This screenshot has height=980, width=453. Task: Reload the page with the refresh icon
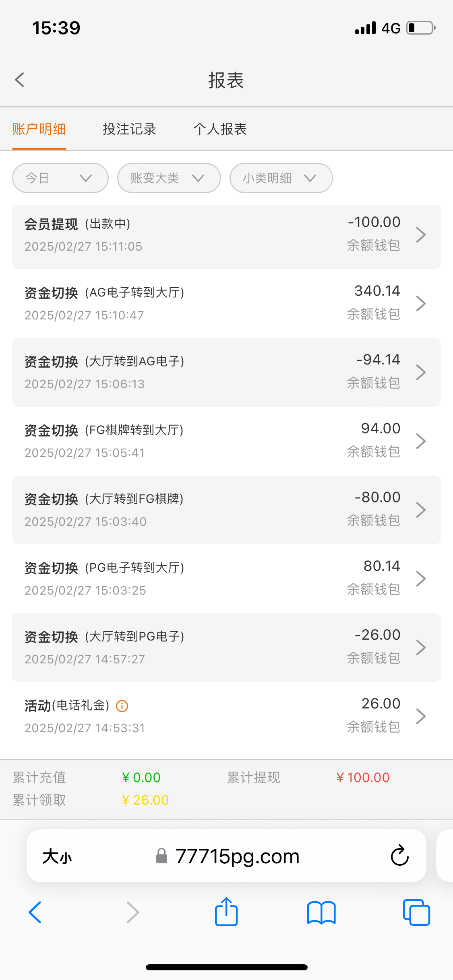pos(399,856)
